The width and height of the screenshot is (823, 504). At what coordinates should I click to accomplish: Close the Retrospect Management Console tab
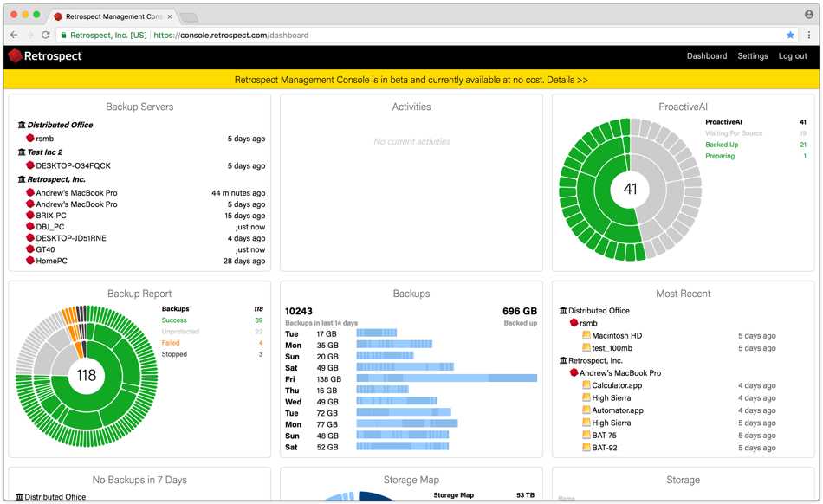170,16
